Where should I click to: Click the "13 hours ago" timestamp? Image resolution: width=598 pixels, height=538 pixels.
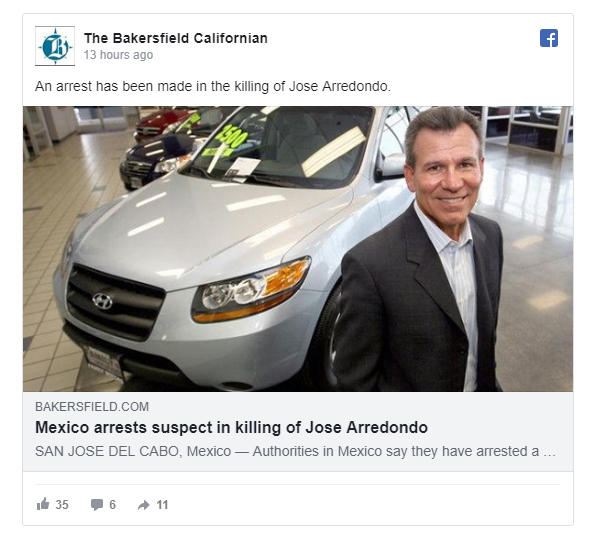(x=118, y=55)
